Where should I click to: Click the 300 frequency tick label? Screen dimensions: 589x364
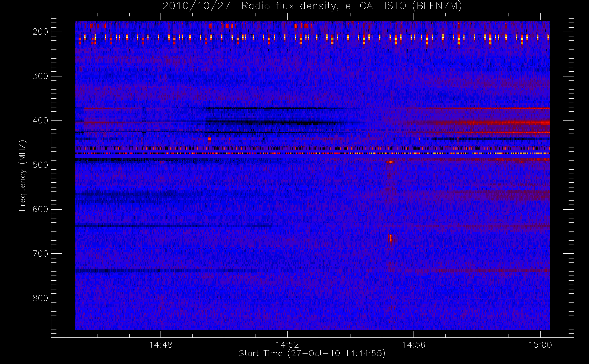[40, 76]
